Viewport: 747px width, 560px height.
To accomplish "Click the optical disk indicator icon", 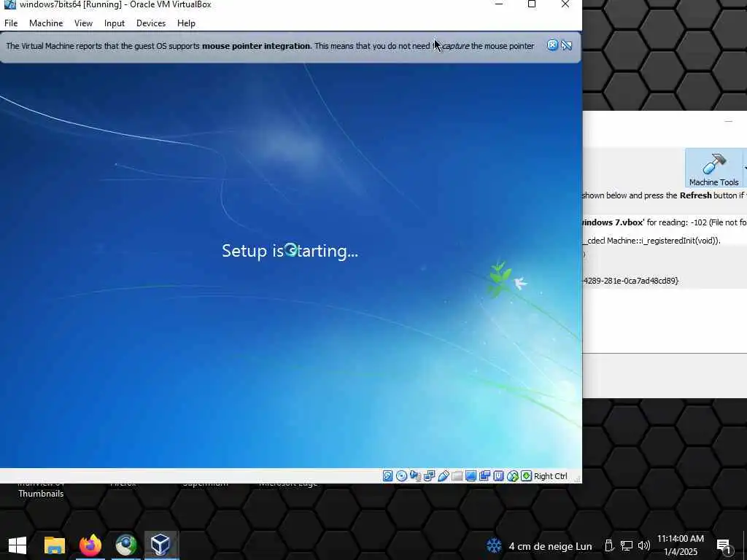I will pyautogui.click(x=402, y=475).
